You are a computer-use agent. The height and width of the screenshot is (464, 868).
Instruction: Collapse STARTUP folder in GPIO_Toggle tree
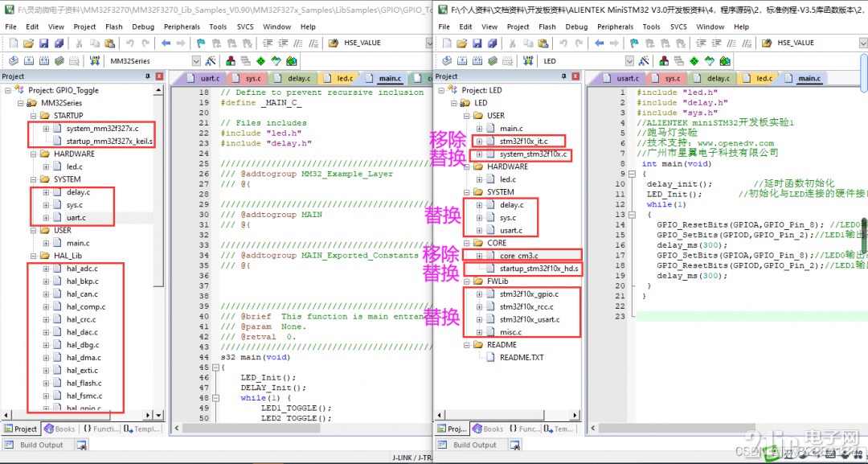pos(33,115)
